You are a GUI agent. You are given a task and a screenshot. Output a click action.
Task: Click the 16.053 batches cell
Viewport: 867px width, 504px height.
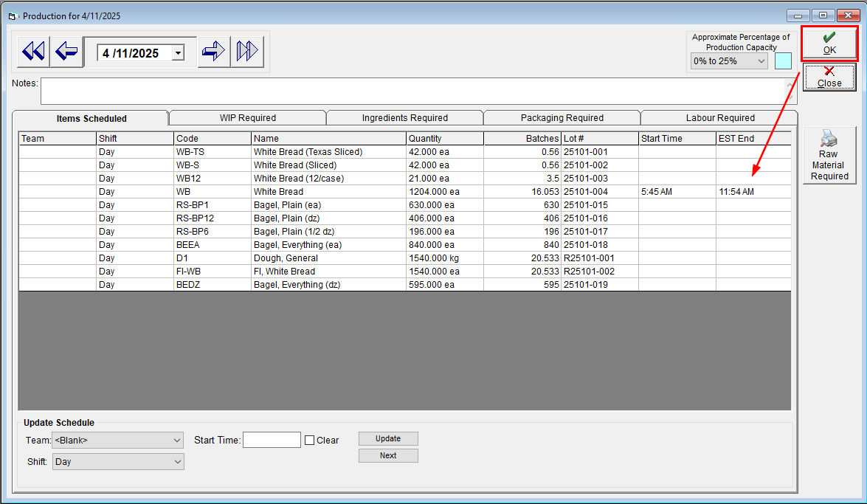click(522, 191)
